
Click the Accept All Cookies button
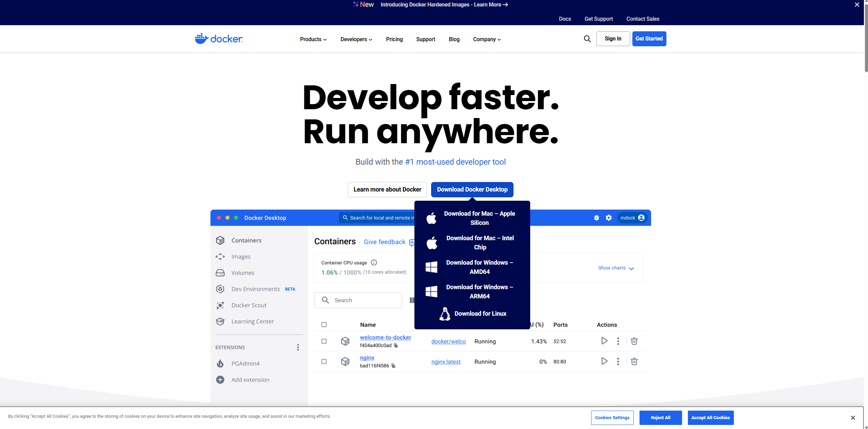point(710,418)
